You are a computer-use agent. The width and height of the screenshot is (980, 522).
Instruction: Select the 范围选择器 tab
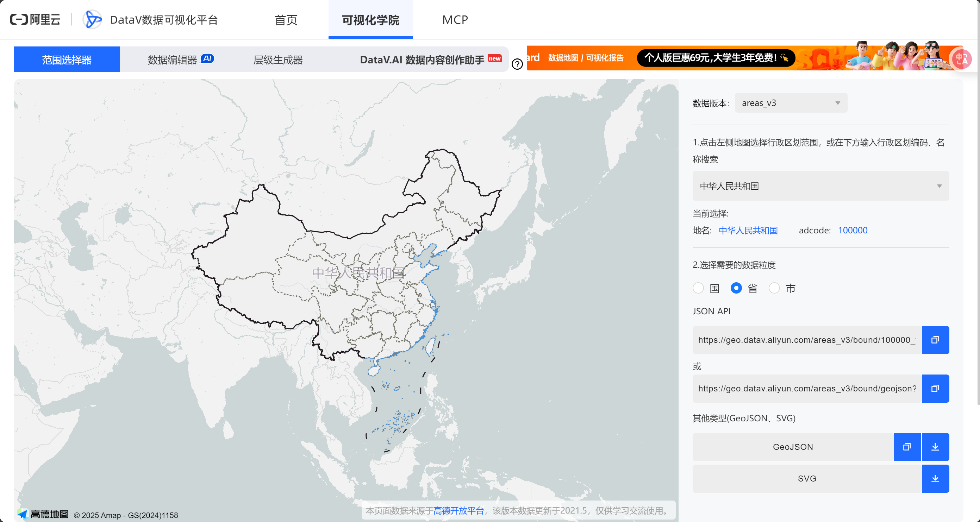67,59
